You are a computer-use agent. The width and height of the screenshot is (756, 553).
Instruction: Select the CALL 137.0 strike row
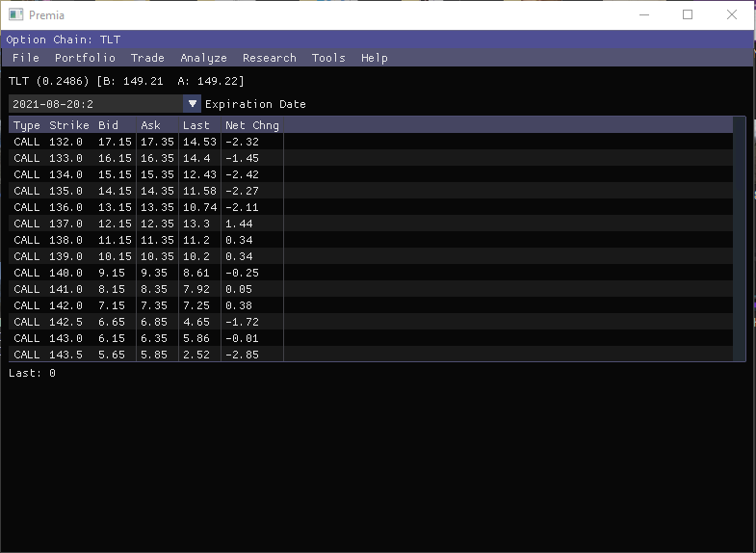tap(370, 224)
